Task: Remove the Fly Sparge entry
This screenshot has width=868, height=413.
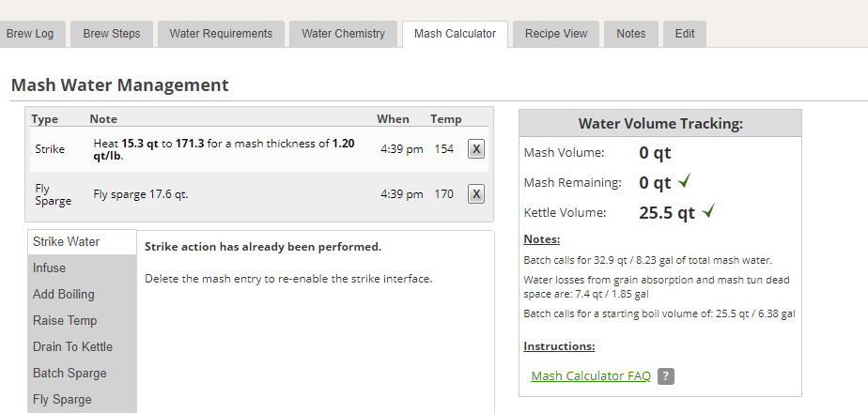Action: pyautogui.click(x=476, y=194)
